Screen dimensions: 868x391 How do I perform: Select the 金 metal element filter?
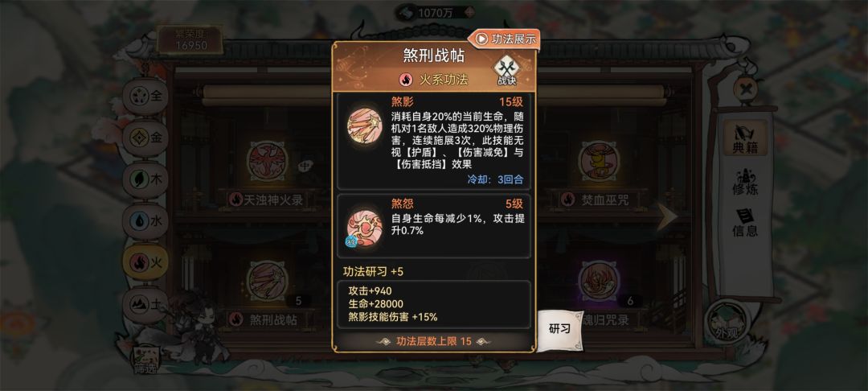pos(145,138)
